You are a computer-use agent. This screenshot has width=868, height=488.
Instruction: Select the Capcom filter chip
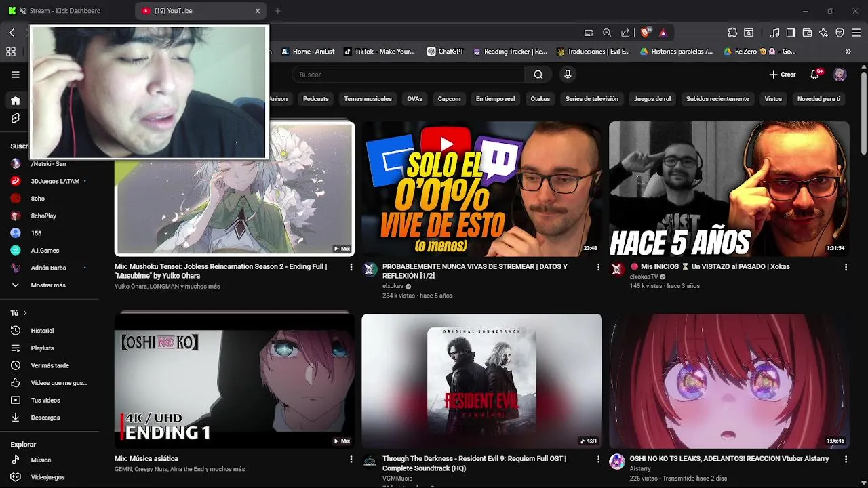[x=449, y=99]
